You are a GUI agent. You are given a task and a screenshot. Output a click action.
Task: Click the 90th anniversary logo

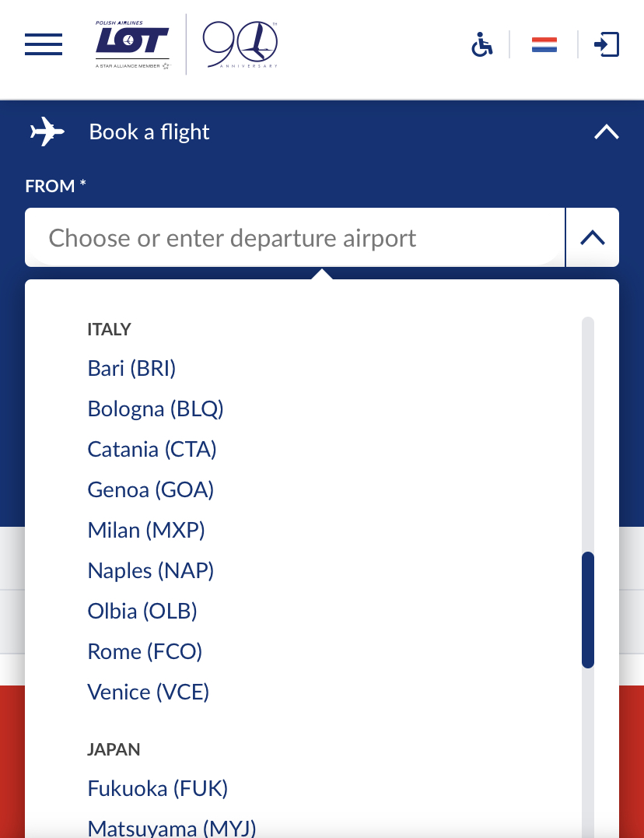coord(240,44)
